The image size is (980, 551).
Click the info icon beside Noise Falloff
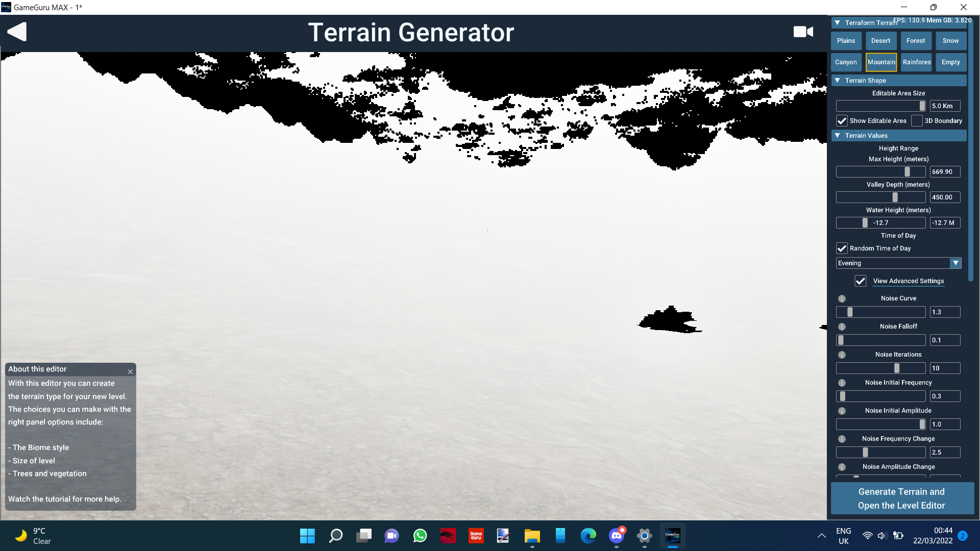[842, 327]
